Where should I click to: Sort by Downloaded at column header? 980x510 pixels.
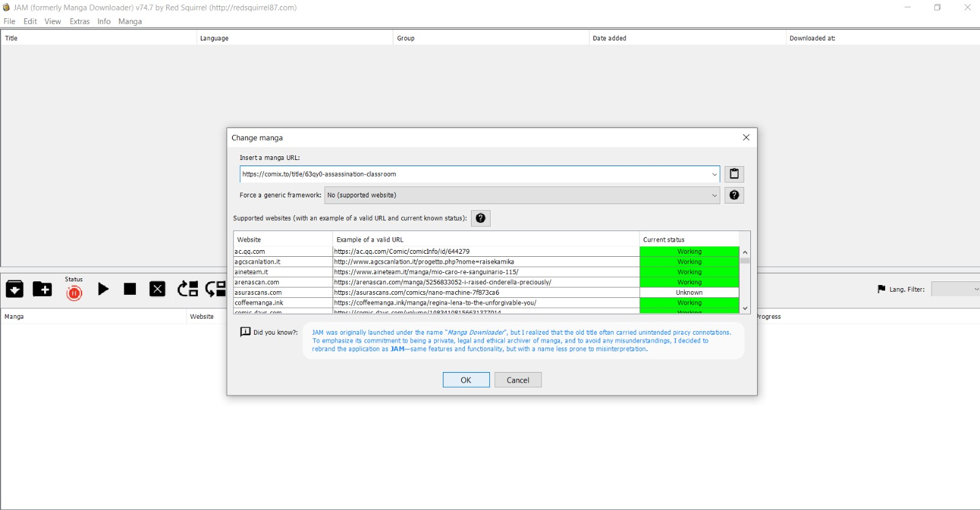point(883,38)
